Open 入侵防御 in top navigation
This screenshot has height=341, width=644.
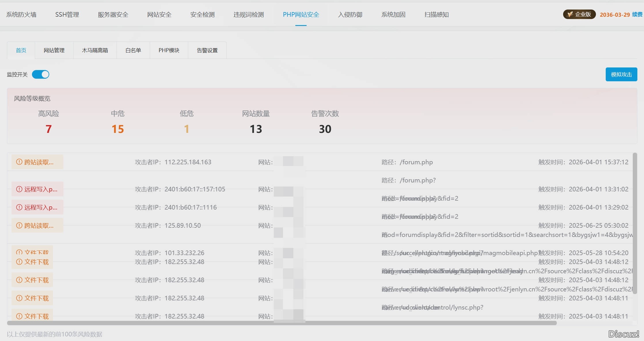click(x=350, y=15)
